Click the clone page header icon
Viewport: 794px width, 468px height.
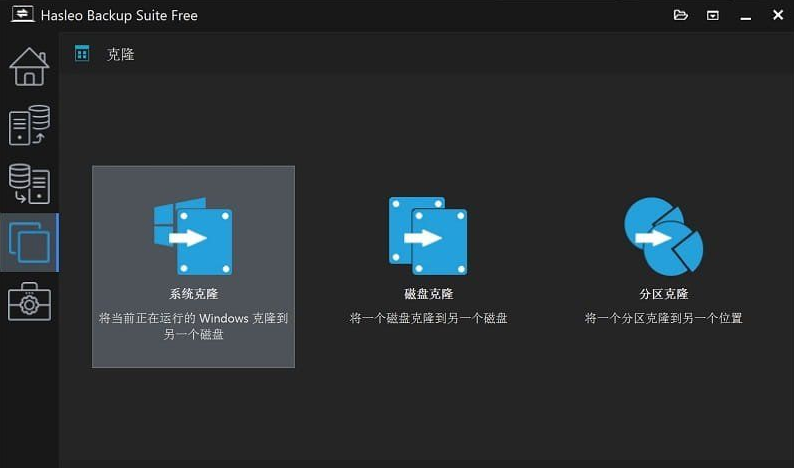82,53
